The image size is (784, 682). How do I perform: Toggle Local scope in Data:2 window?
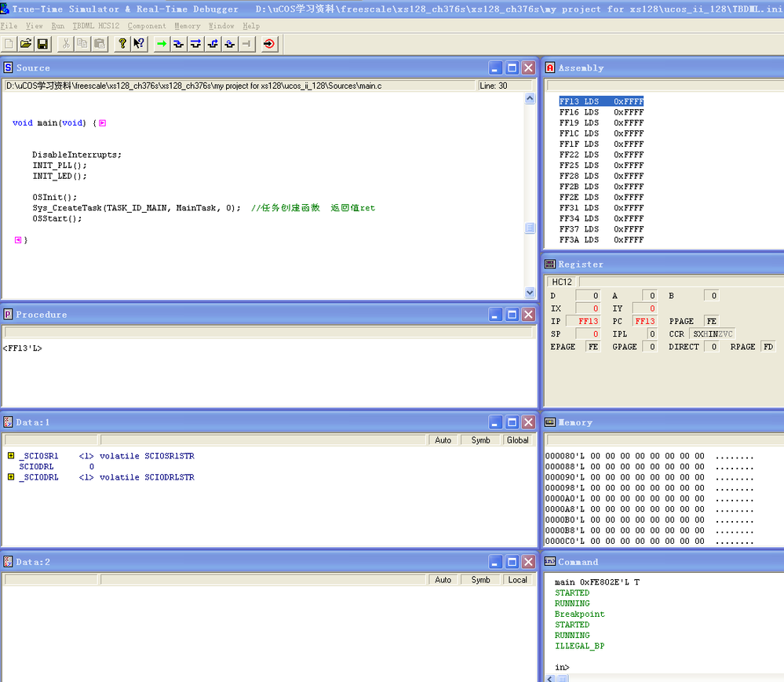tap(517, 580)
